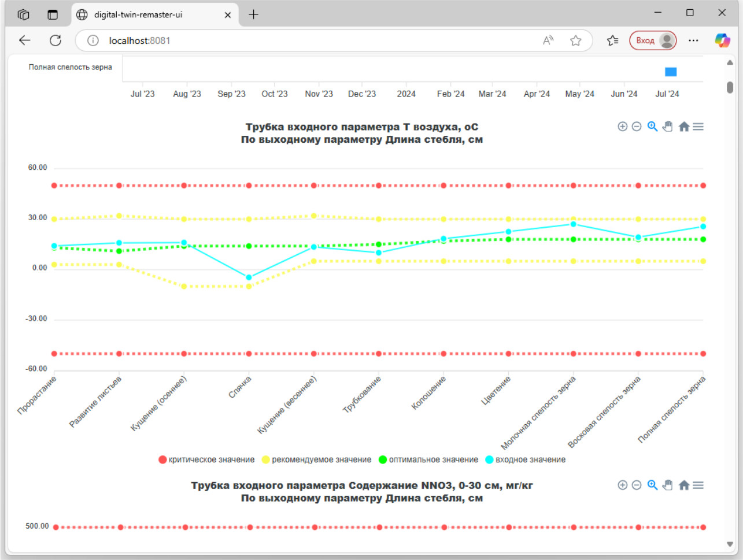Click the blue timeline bar near Jul '24
Viewport: 743px width, 560px height.
[x=671, y=72]
